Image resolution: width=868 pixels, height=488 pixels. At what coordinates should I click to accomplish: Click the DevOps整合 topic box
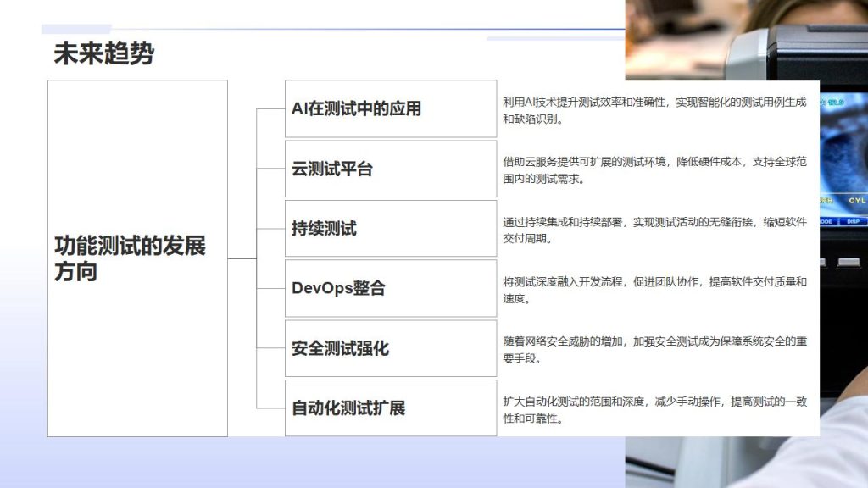pos(390,288)
